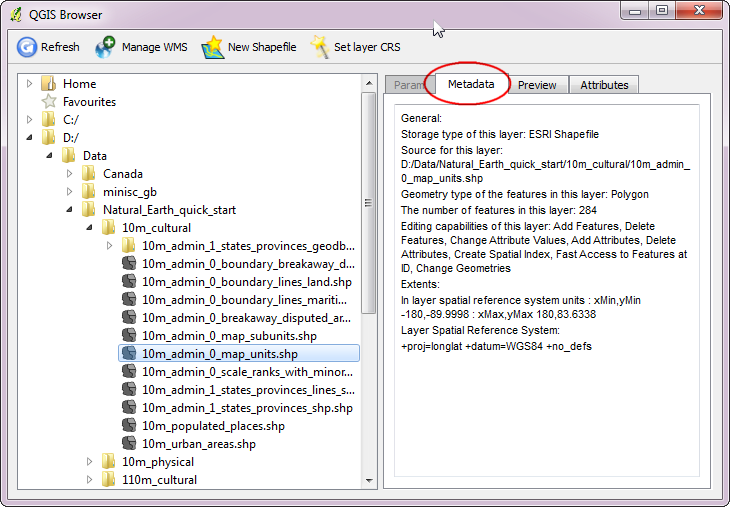Click tree scrollbar up arrow
The image size is (730, 507).
pyautogui.click(x=369, y=83)
